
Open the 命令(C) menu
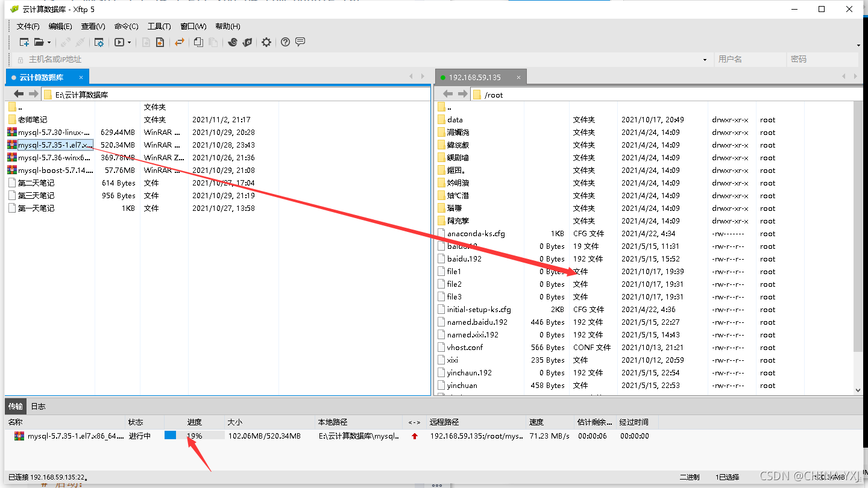coord(126,27)
